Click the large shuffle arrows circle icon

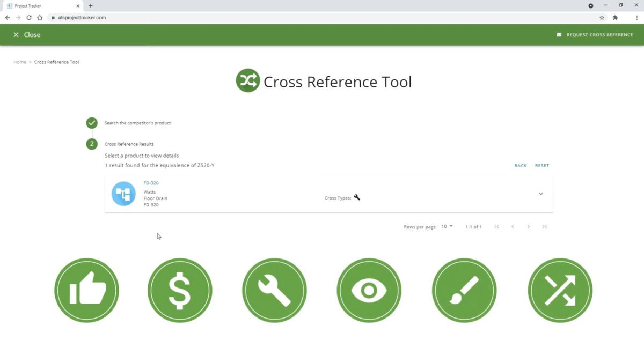(560, 291)
